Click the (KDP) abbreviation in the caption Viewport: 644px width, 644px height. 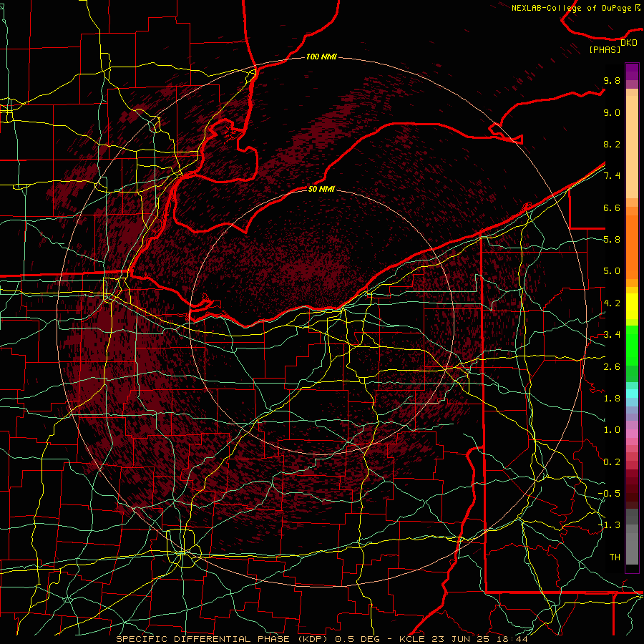tap(311, 639)
